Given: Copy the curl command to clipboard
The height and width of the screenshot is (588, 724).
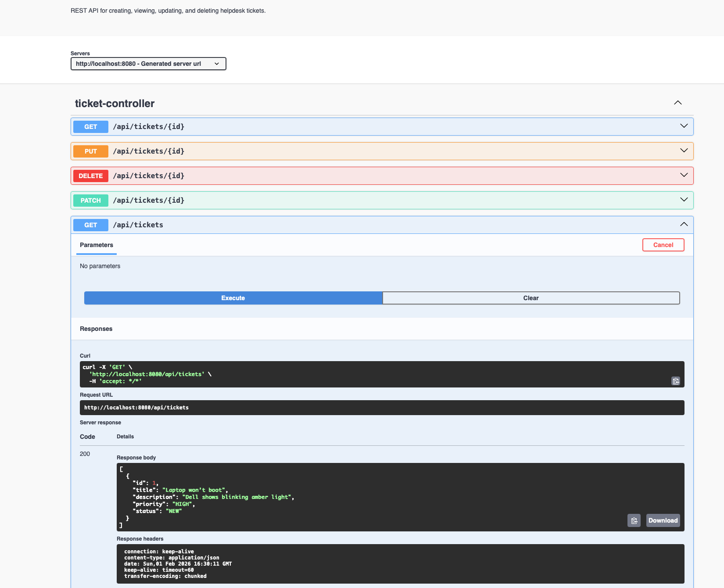Looking at the screenshot, I should point(676,381).
